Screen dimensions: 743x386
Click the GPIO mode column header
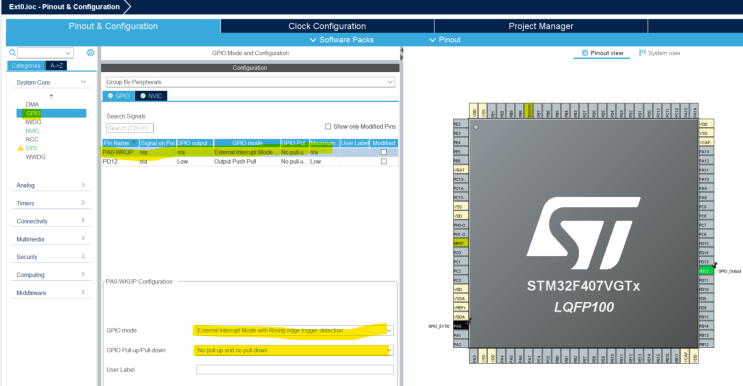tap(247, 143)
